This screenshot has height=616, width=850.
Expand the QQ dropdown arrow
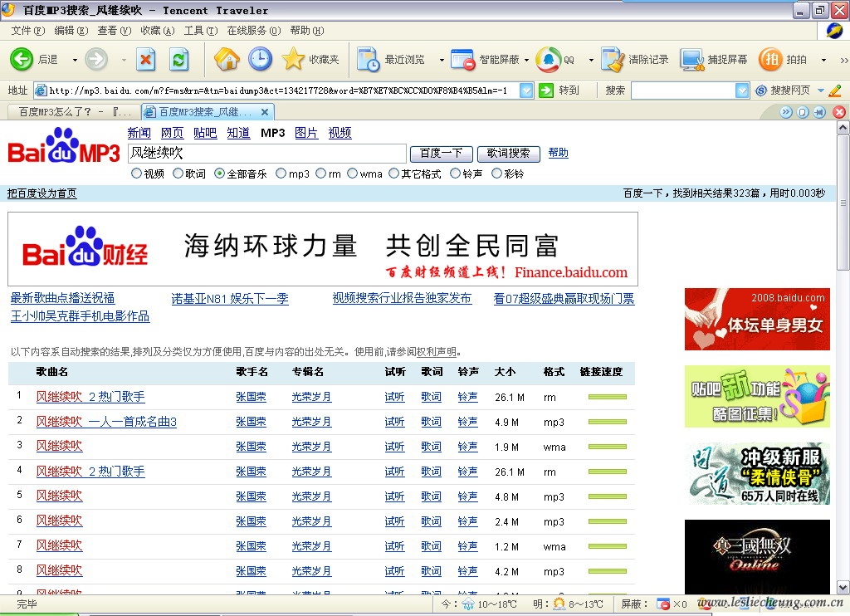591,60
